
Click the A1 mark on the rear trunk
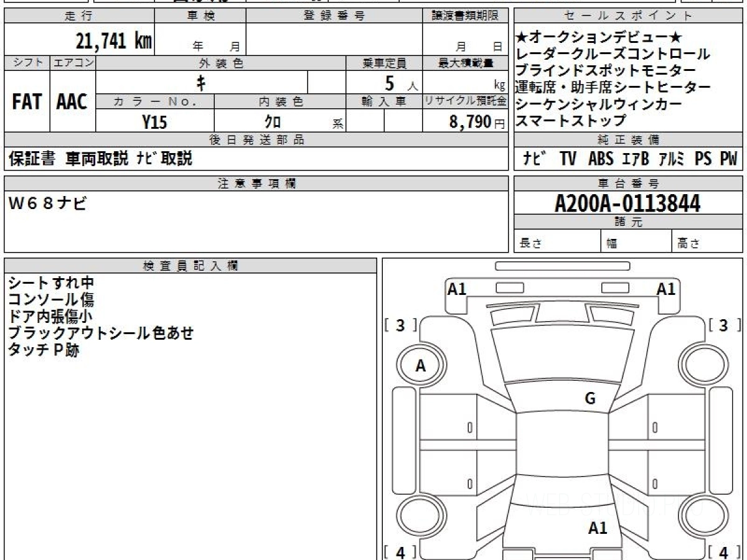[598, 528]
